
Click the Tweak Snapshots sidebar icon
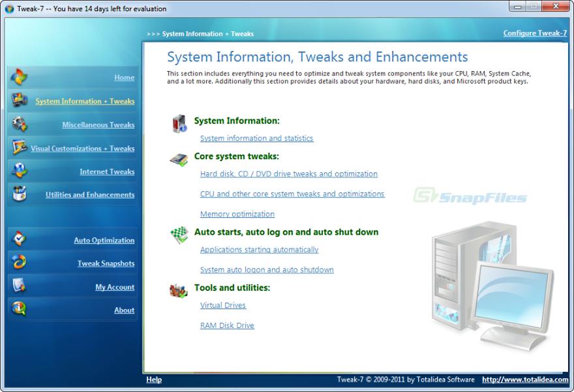(19, 262)
